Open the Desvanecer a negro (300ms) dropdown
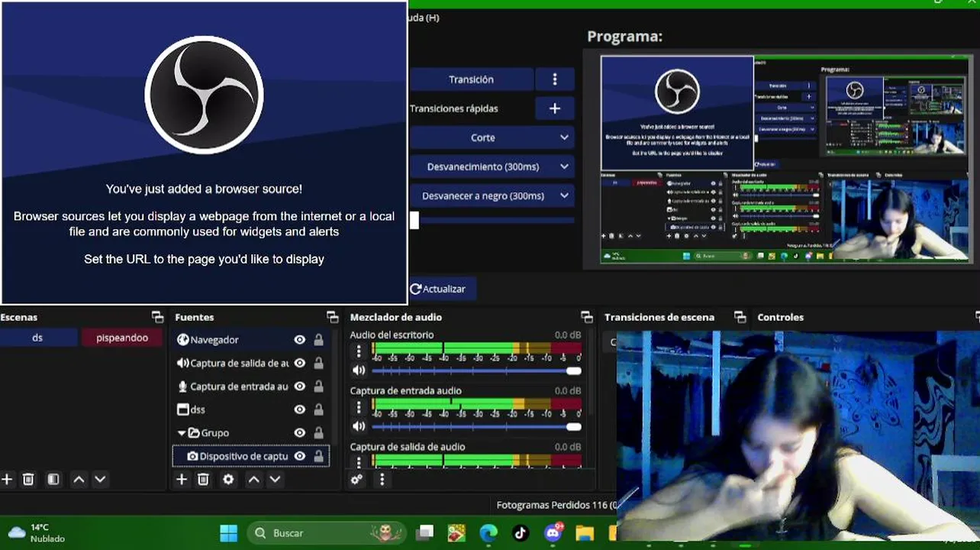This screenshot has height=550, width=980. click(492, 196)
